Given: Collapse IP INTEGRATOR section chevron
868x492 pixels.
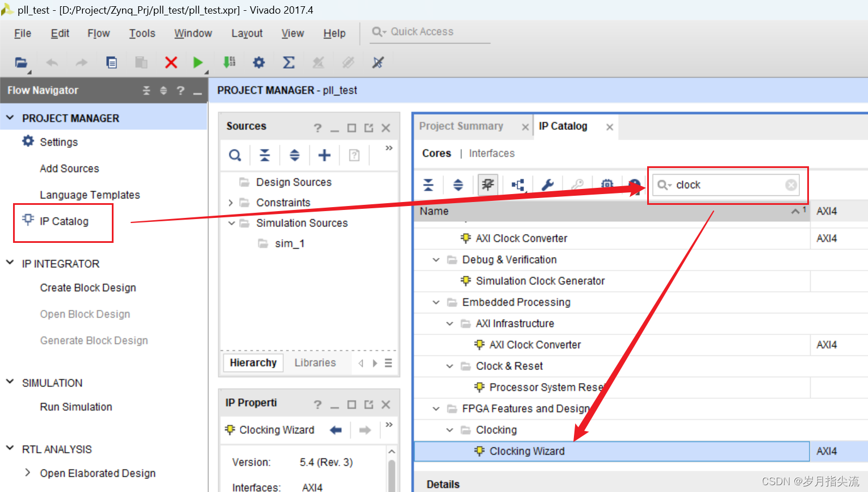Looking at the screenshot, I should click(10, 263).
